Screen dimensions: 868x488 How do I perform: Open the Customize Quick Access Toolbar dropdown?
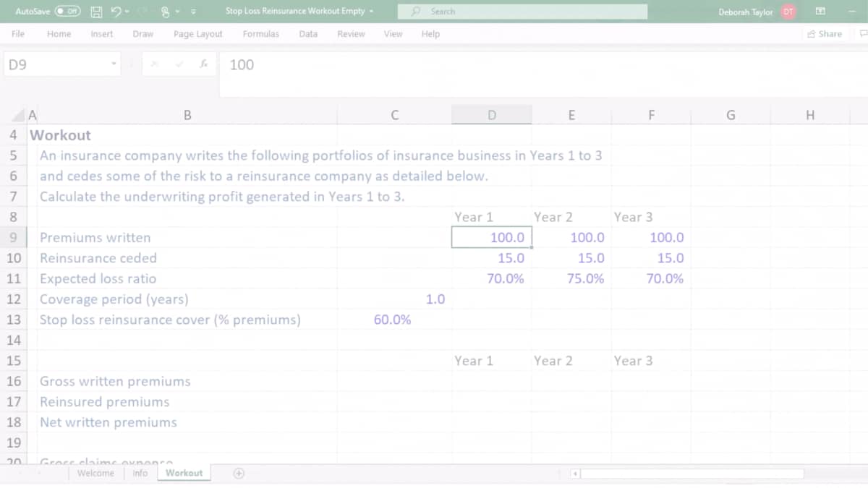(x=194, y=12)
